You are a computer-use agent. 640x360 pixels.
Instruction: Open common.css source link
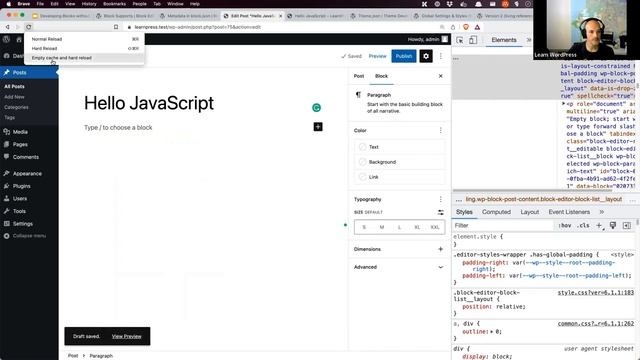[x=596, y=324]
